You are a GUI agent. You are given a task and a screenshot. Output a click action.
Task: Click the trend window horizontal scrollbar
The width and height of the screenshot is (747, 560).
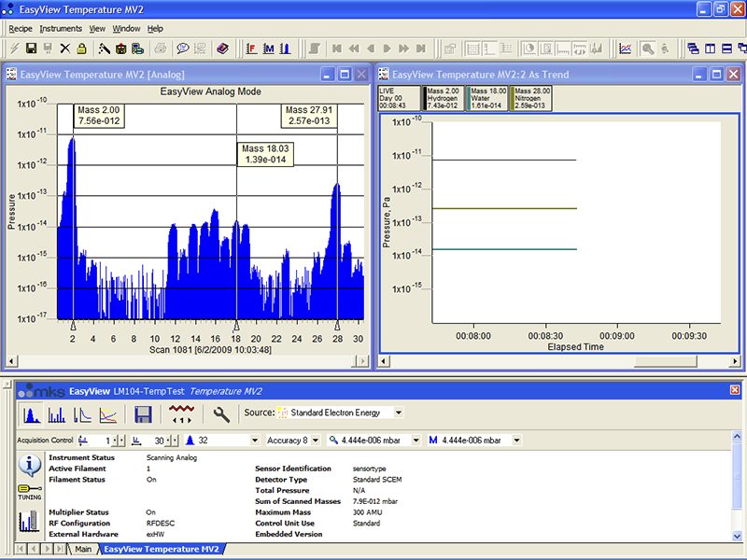[560, 361]
